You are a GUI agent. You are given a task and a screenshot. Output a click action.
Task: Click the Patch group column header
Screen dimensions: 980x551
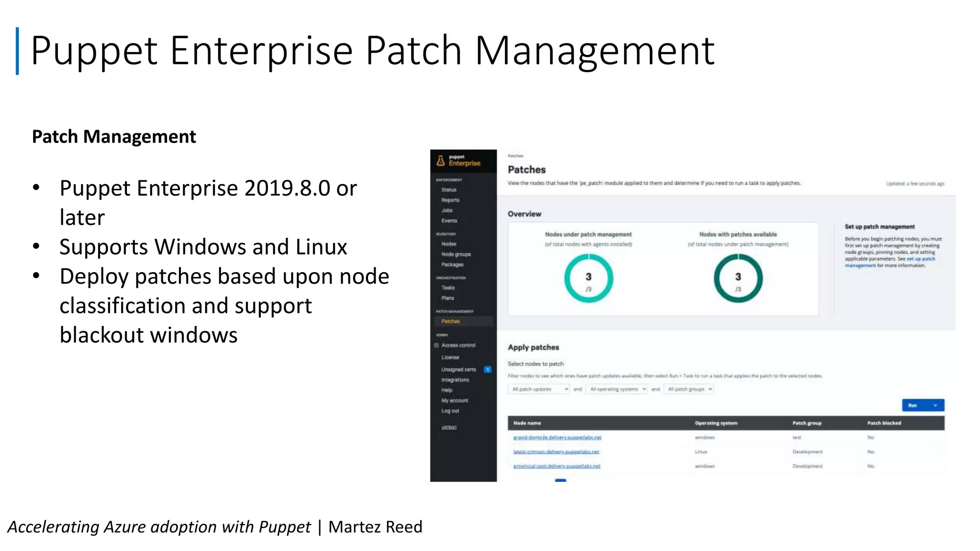[807, 423]
